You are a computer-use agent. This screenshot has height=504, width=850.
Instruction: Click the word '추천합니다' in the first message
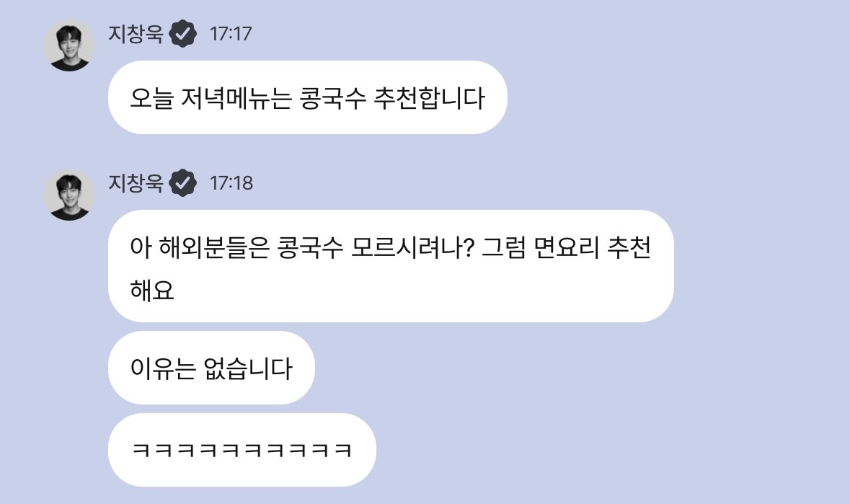pos(430,98)
